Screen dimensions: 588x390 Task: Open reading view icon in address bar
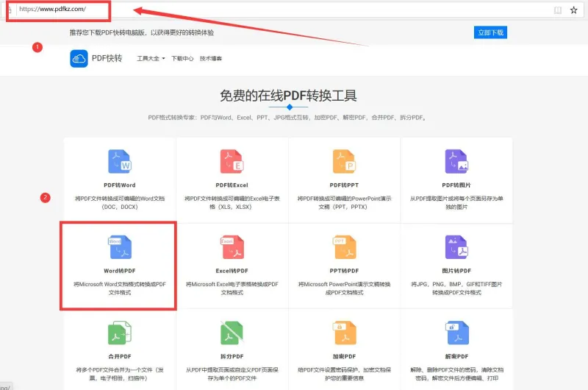tap(558, 10)
